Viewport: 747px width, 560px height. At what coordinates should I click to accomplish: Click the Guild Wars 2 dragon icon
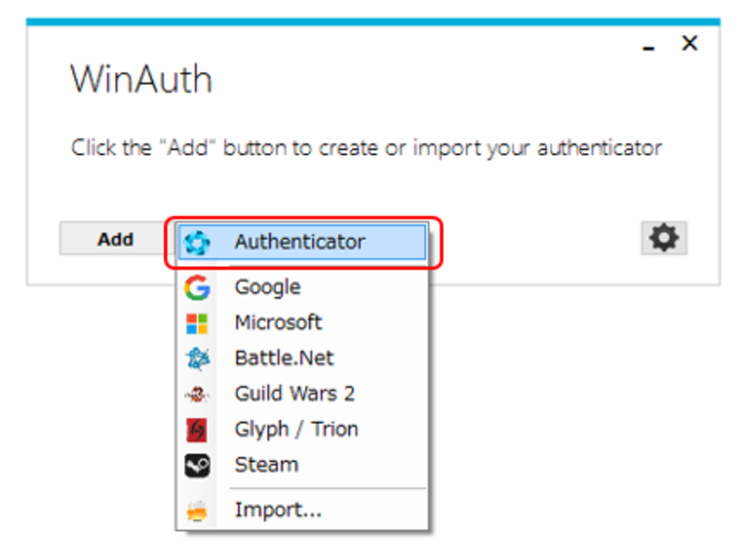tap(197, 394)
